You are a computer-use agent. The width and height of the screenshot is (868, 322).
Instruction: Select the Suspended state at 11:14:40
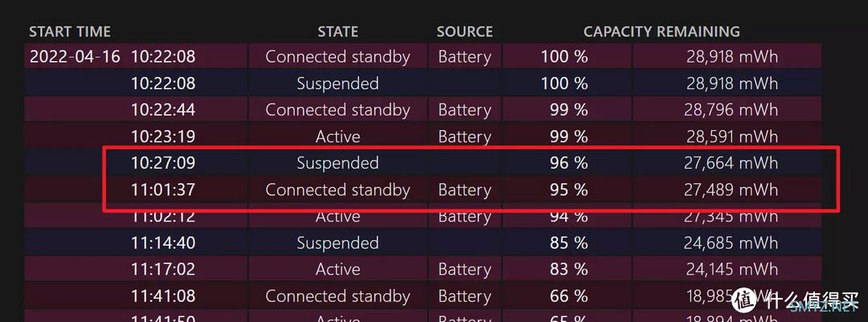click(x=338, y=243)
